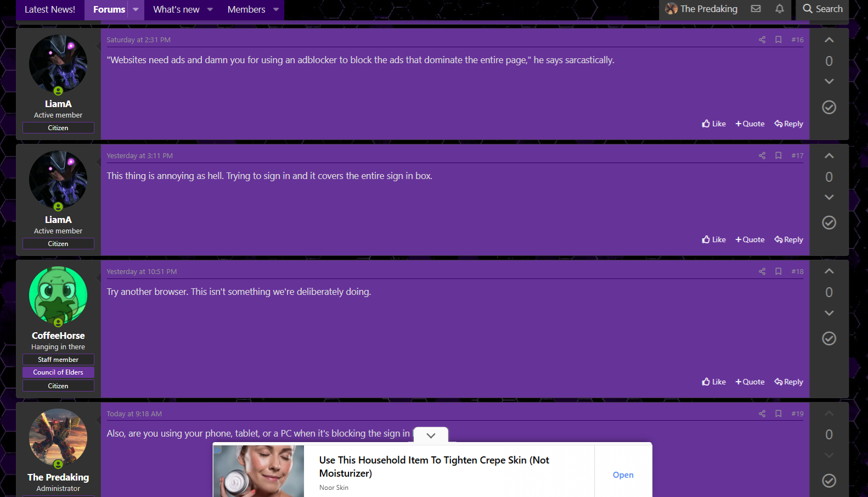
Task: Open the ad's Open link
Action: [x=623, y=475]
